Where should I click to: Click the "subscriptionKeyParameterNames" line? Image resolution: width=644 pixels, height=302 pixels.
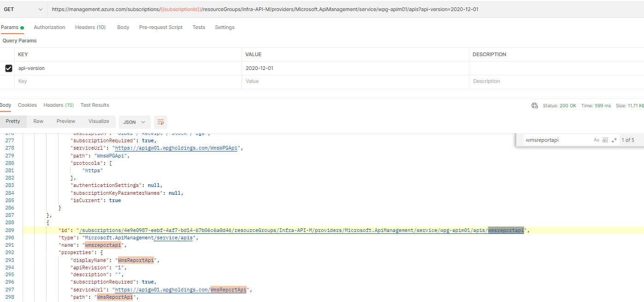[x=127, y=193]
